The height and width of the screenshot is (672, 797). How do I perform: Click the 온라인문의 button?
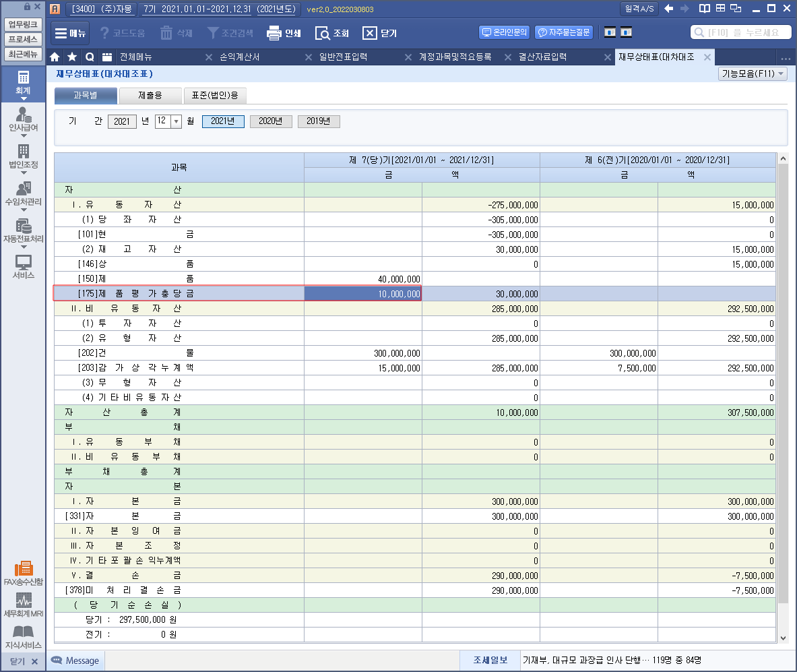[x=505, y=32]
